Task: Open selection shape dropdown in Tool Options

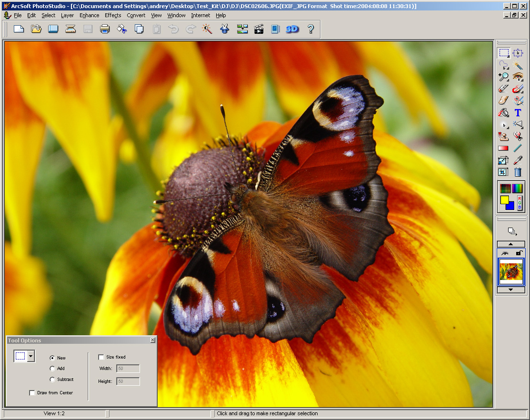Action: [x=31, y=356]
